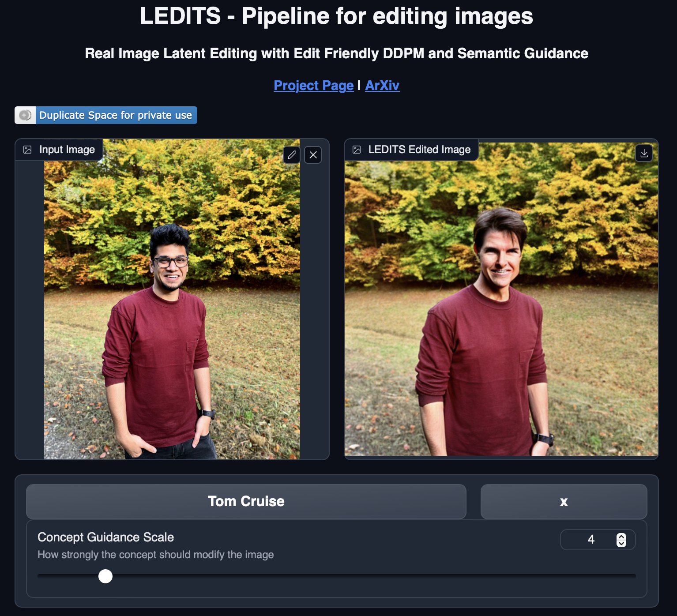This screenshot has height=616, width=677.
Task: Open the ArXiv link
Action: pos(382,85)
